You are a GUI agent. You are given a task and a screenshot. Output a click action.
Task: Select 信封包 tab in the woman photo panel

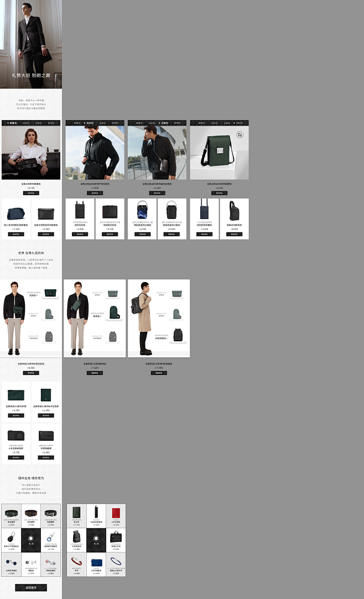point(26,123)
